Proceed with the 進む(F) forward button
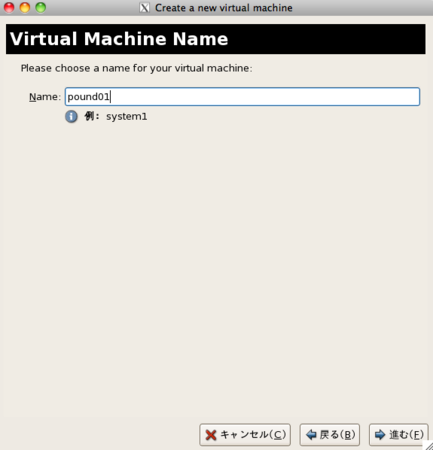Viewport: 433px width, 450px height. click(x=399, y=435)
